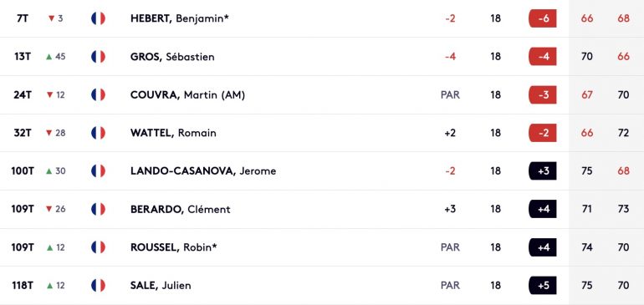Click Roussel's French flag icon
Image resolution: width=644 pixels, height=305 pixels.
[98, 247]
